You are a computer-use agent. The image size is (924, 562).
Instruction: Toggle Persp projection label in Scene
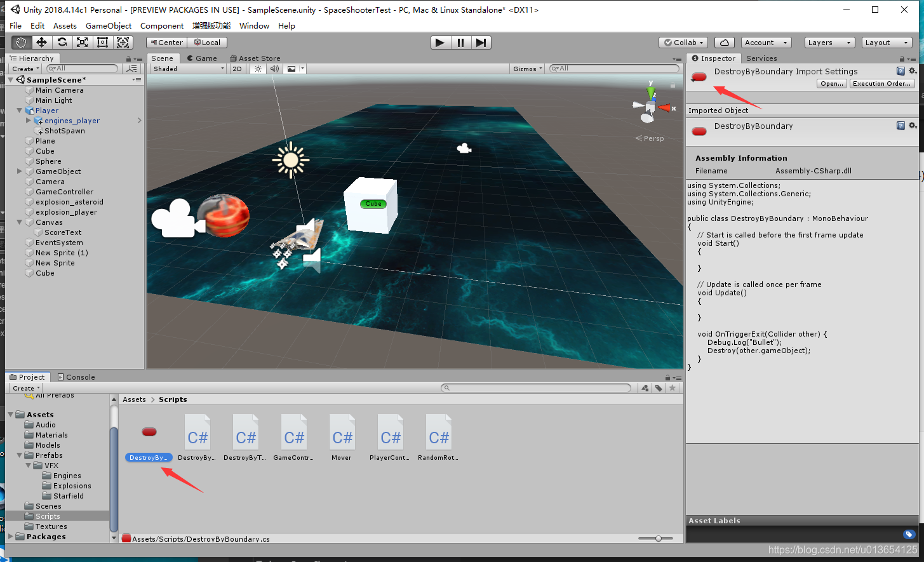point(650,138)
